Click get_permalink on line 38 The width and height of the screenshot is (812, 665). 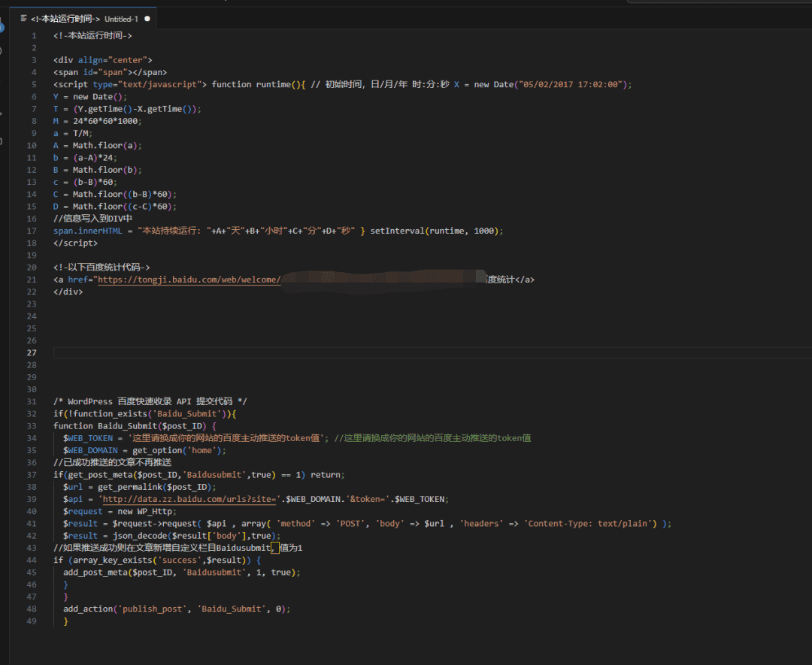132,487
